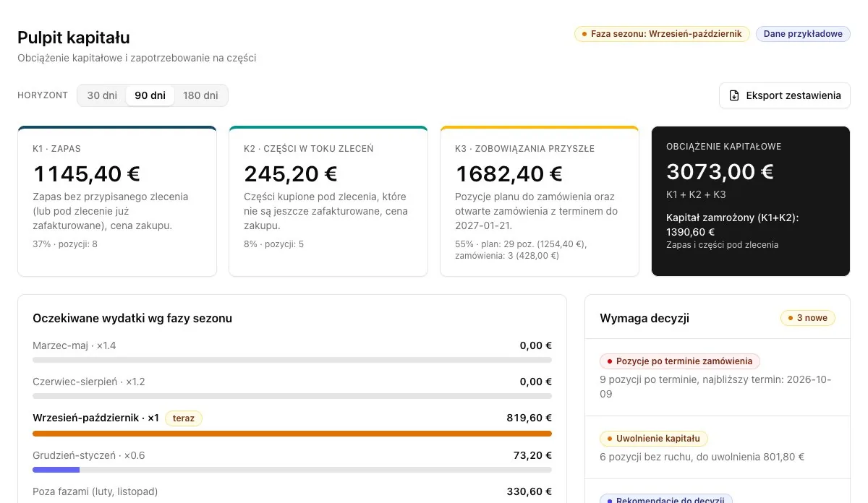868x503 pixels.
Task: Click the 37% · pozycji: 8 footnote
Action: [65, 244]
